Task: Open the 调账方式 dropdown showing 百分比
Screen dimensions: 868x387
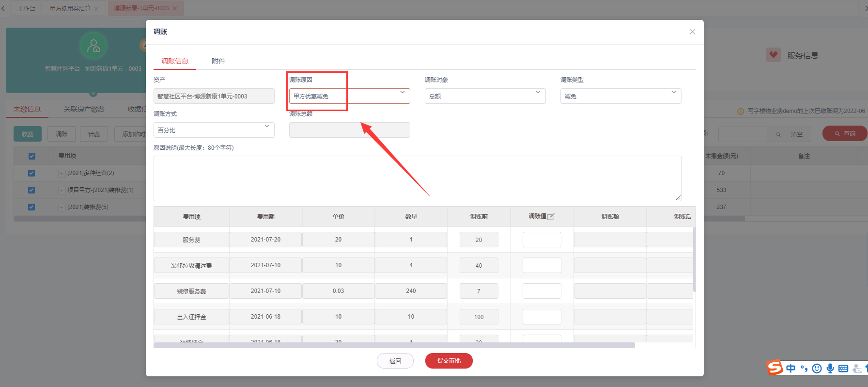Action: click(214, 130)
